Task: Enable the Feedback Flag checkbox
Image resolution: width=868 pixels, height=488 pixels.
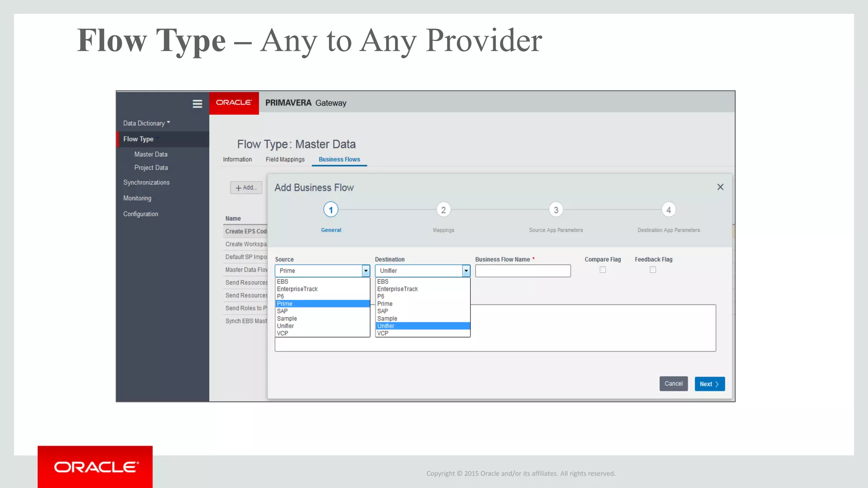Action: (x=653, y=270)
